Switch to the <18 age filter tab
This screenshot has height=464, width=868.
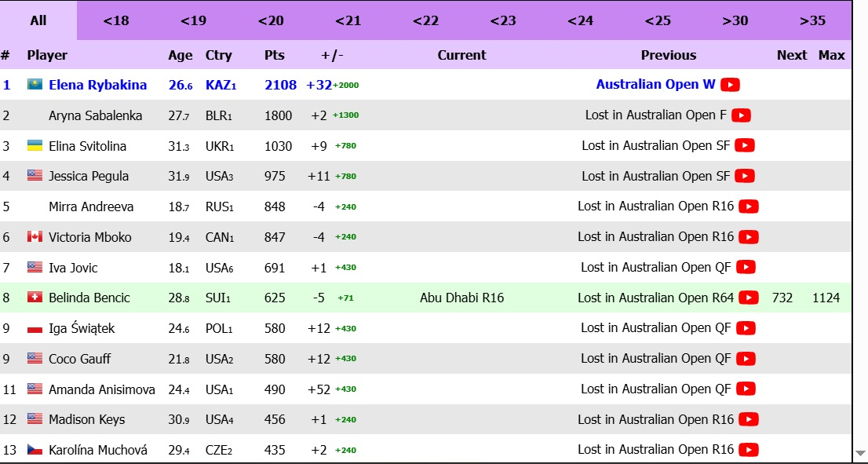point(116,20)
